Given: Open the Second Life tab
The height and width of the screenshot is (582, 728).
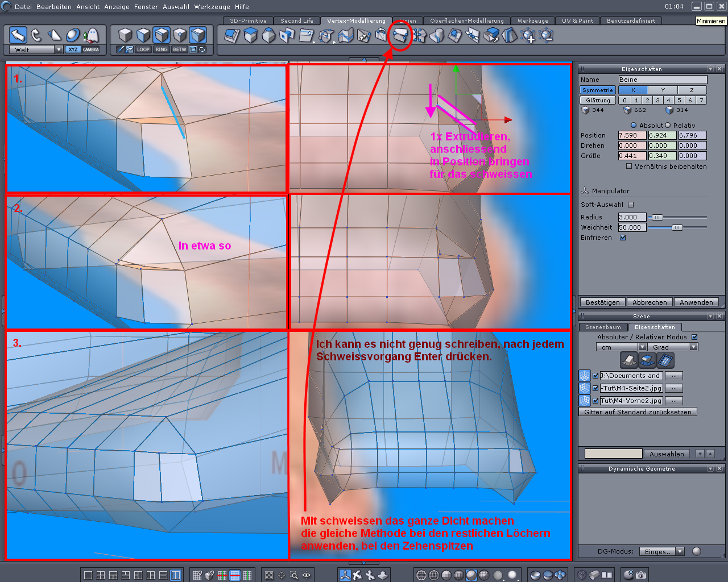Looking at the screenshot, I should point(297,21).
